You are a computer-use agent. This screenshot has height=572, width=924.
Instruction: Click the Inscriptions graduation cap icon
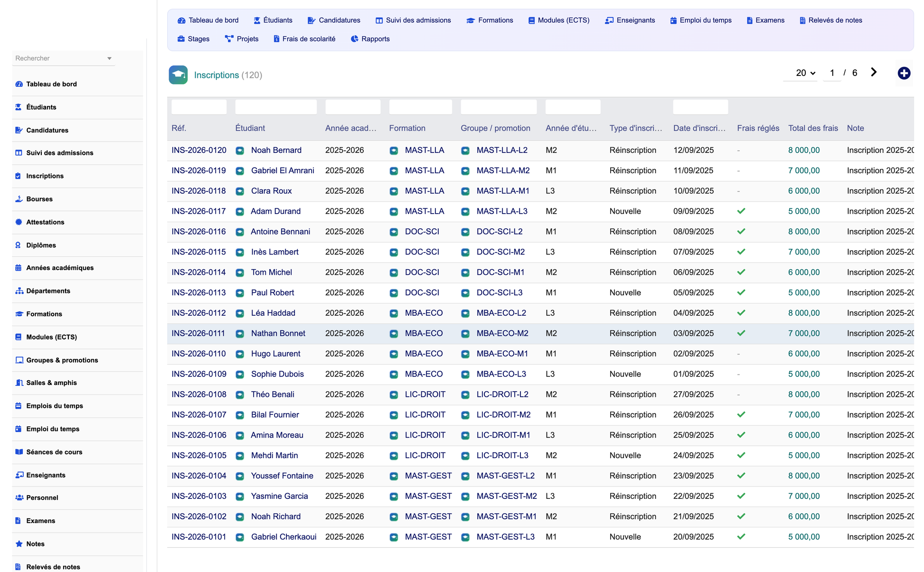(x=178, y=75)
